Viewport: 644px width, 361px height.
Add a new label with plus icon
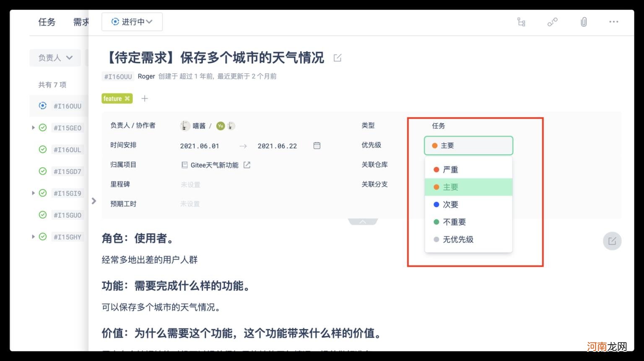tap(145, 98)
